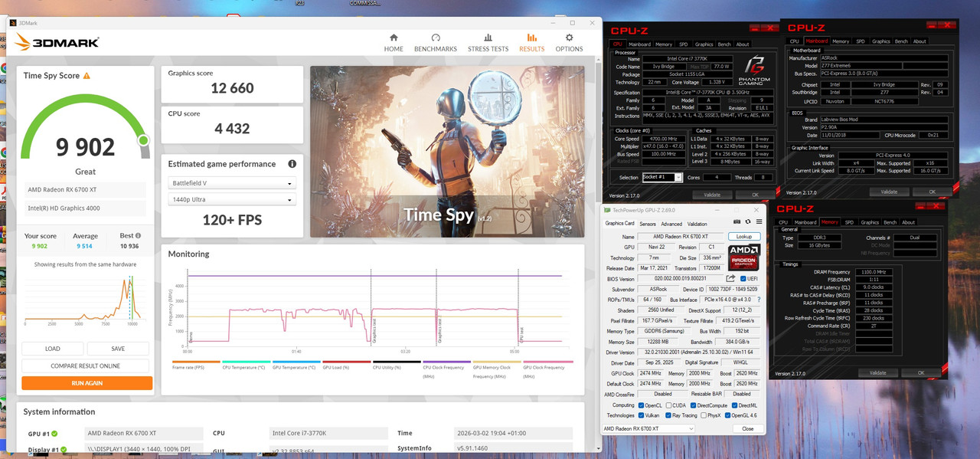This screenshot has height=459, width=980.
Task: Switch to the Validation tab in GPU-Z
Action: (697, 224)
